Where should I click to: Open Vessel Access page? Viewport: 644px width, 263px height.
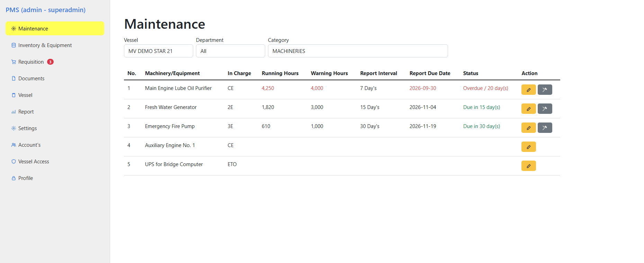coord(55,161)
